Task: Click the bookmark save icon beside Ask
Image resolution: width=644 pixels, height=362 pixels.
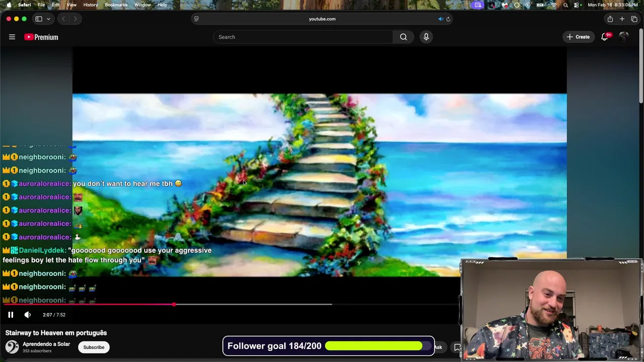Action: pos(457,347)
